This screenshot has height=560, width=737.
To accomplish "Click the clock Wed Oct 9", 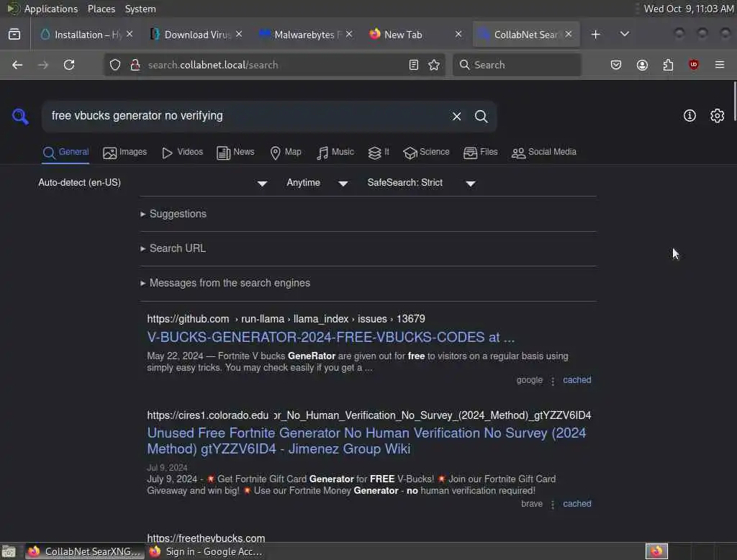I will pyautogui.click(x=689, y=9).
